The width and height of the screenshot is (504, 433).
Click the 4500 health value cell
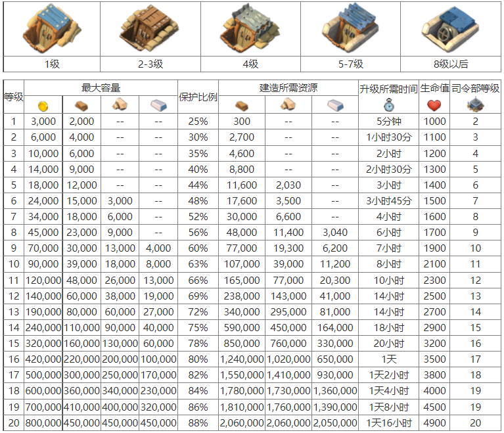(x=434, y=407)
